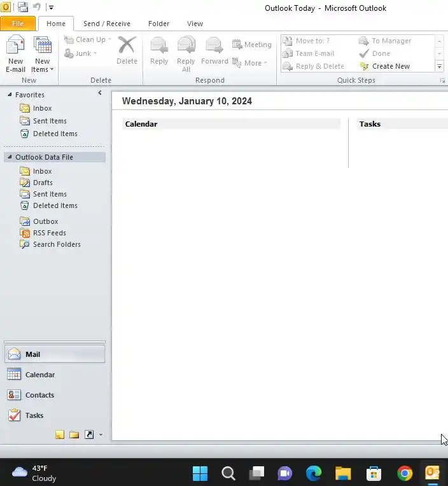Viewport: 448px width, 486px height.
Task: Collapse the Favorites section
Action: tap(10, 94)
